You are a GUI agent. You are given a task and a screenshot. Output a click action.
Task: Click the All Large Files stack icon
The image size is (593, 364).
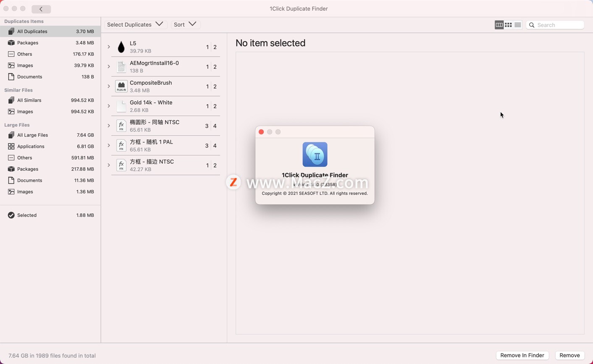point(11,135)
